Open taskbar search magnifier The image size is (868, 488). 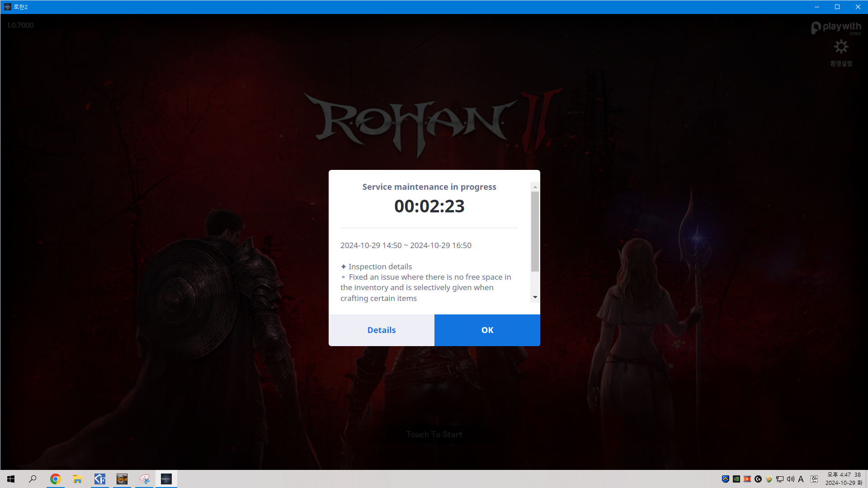click(33, 479)
